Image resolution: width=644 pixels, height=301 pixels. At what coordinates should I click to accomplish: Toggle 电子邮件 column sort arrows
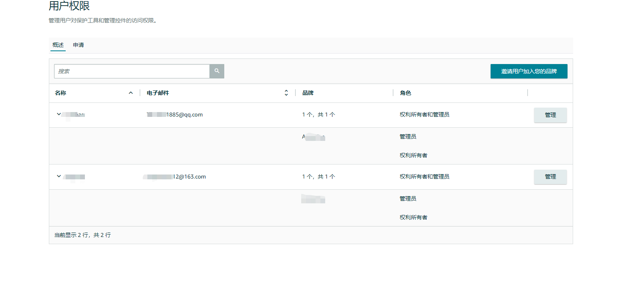tap(286, 93)
